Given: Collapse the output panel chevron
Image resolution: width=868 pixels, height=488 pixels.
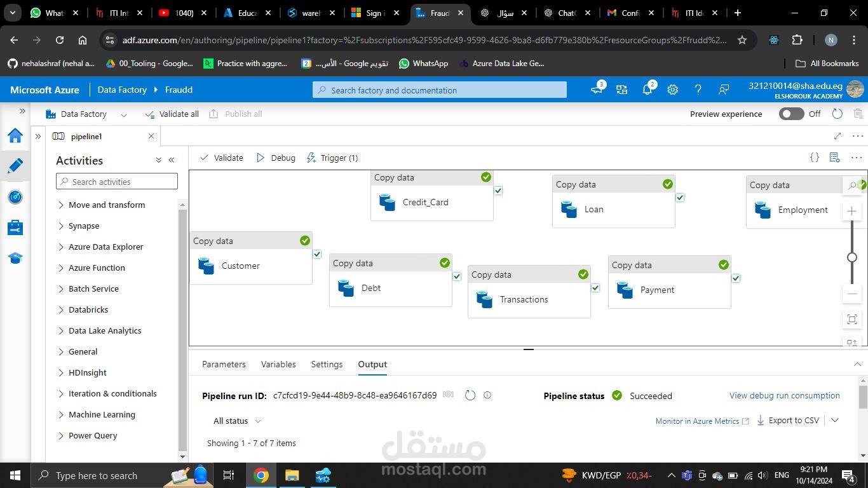Looking at the screenshot, I should pos(857,364).
